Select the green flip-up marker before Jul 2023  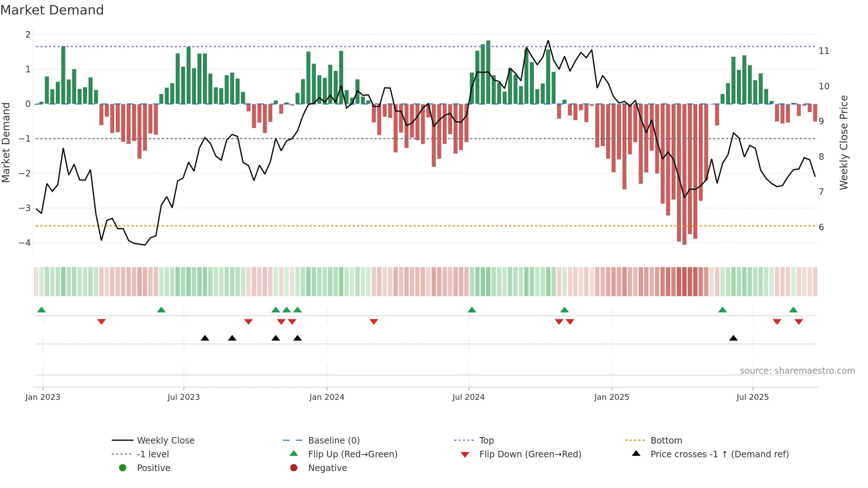tap(161, 310)
